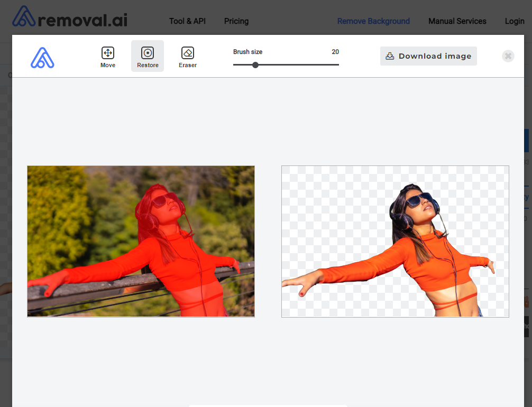Open the Manual Services page
Viewport: 532px width, 407px height.
point(457,21)
